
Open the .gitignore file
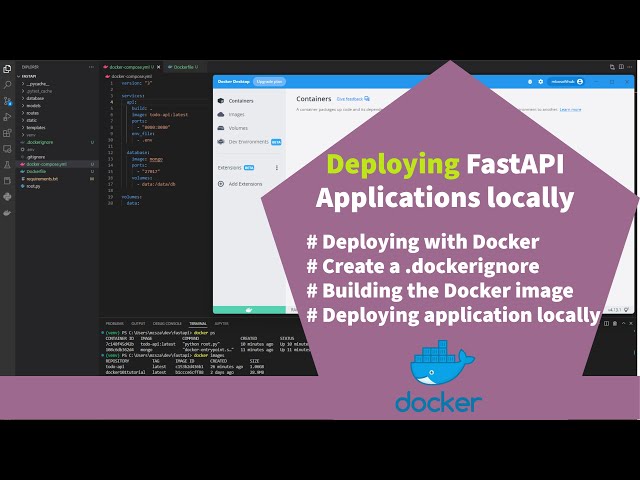point(36,157)
